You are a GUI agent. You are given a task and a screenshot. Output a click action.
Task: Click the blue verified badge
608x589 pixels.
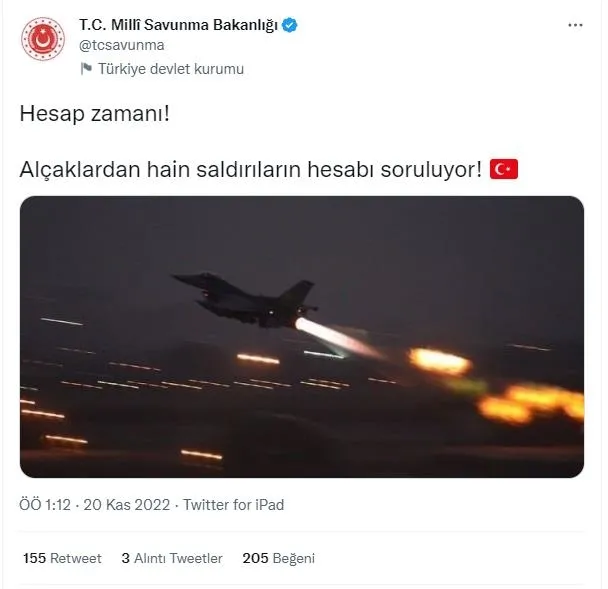click(x=289, y=25)
